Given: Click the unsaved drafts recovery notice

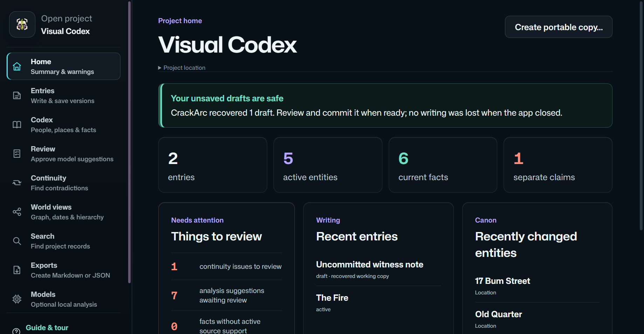Looking at the screenshot, I should (x=385, y=105).
